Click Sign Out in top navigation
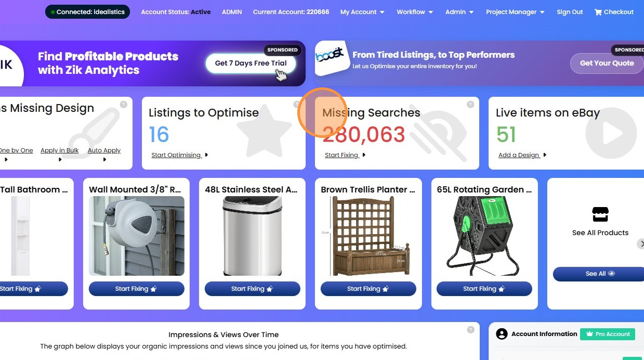Screen dimensions: 644x360 coord(570,12)
